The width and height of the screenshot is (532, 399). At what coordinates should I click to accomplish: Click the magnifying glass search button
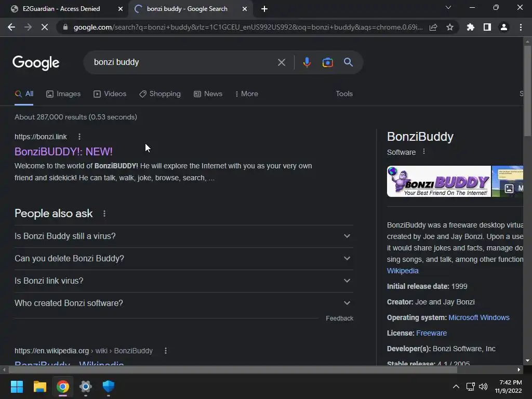pyautogui.click(x=348, y=62)
